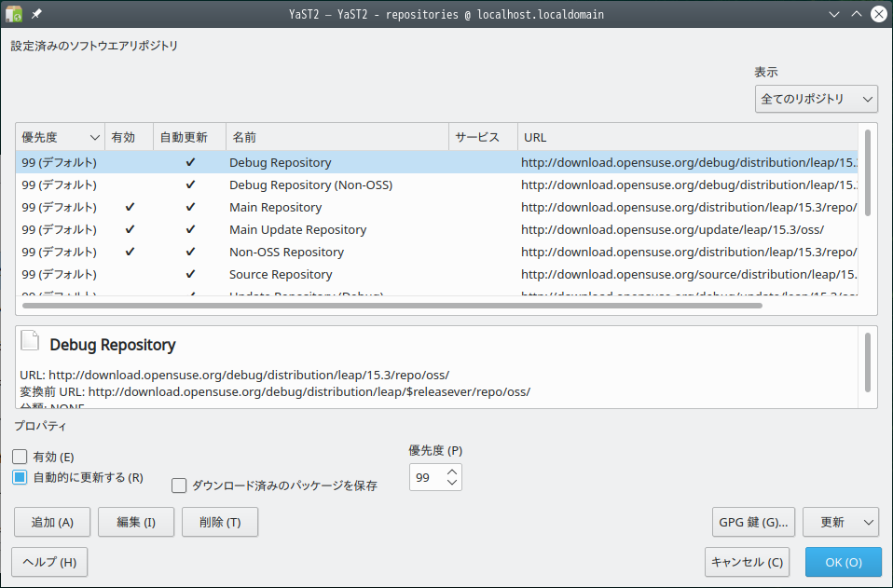893x588 pixels.
Task: Open the 更新 dropdown button
Action: pos(842,522)
